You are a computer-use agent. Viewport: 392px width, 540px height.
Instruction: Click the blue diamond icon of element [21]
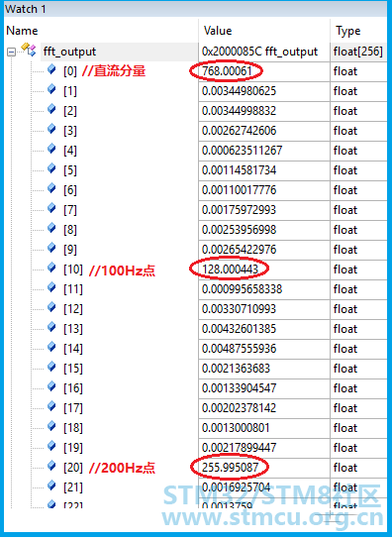pyautogui.click(x=51, y=486)
